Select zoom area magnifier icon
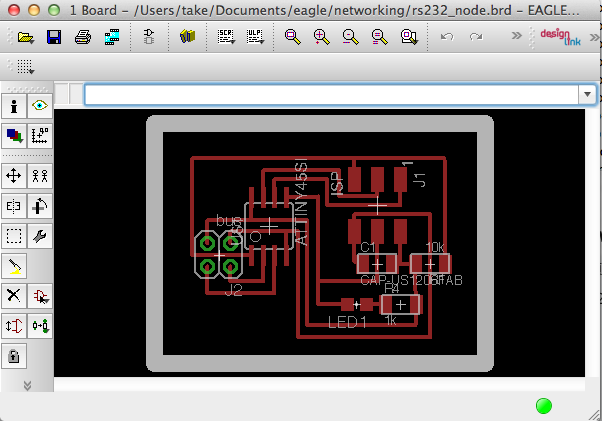 [409, 37]
